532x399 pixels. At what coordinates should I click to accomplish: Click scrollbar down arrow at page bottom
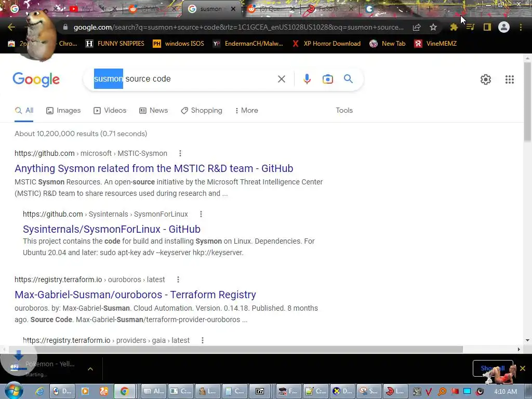click(x=527, y=340)
